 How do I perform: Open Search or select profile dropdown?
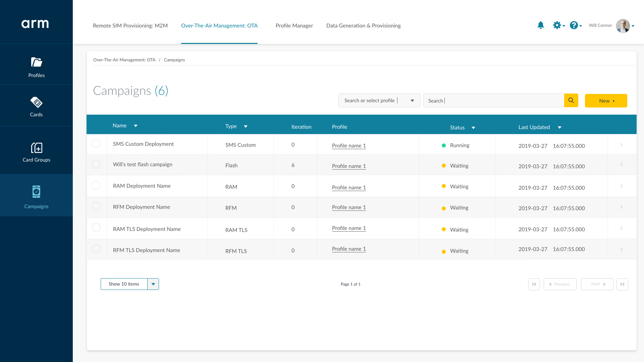[379, 101]
